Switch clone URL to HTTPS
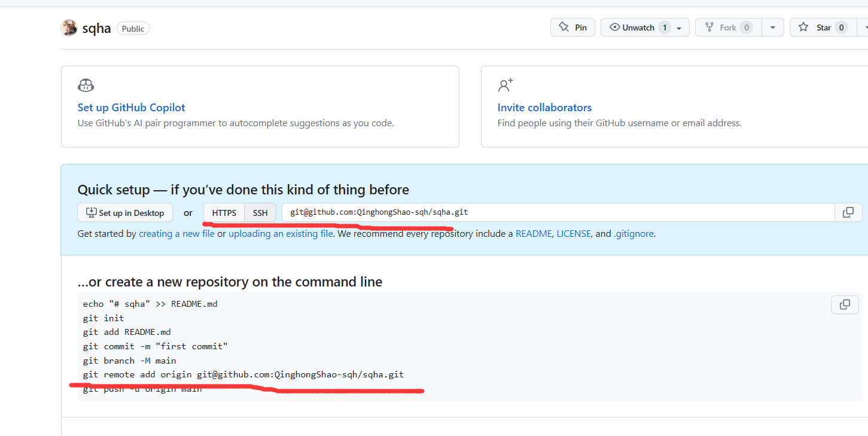The height and width of the screenshot is (436, 868). click(224, 213)
